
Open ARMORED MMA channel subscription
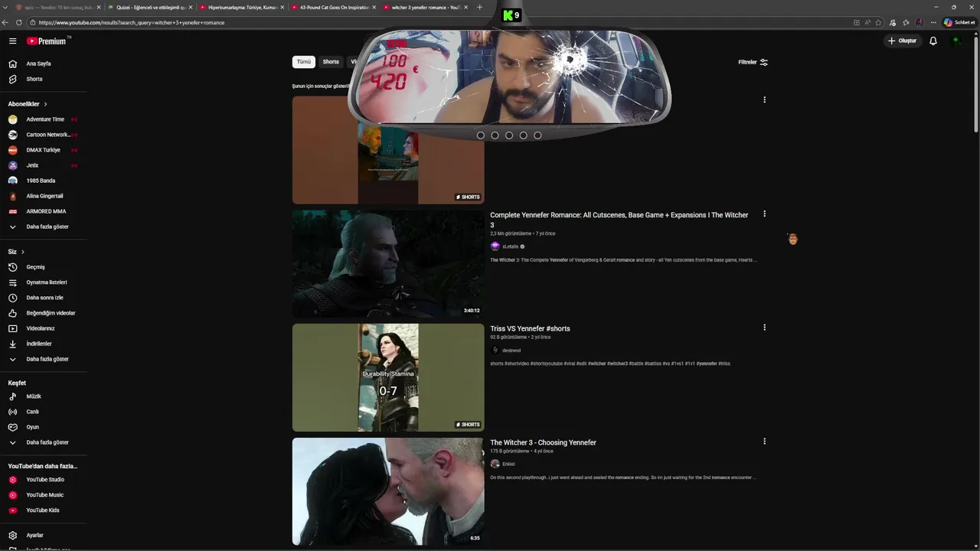coord(46,211)
